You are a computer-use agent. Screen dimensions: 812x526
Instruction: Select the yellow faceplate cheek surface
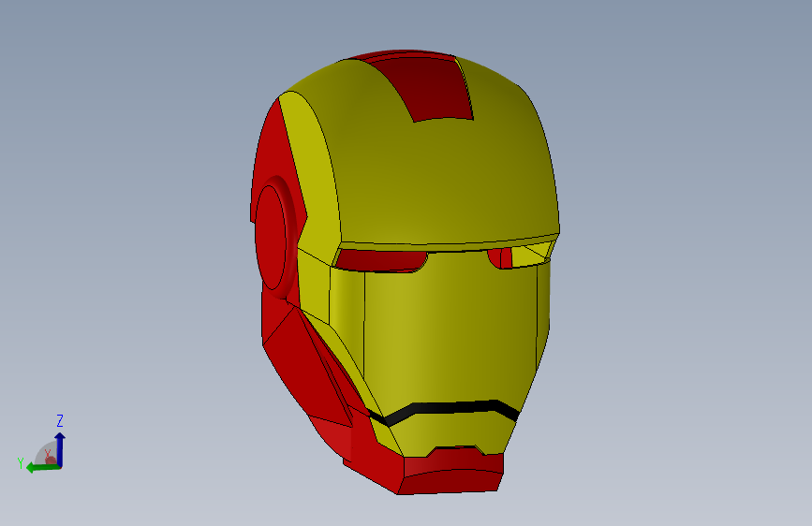450,331
